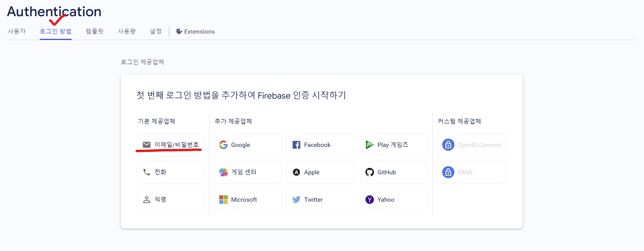The height and width of the screenshot is (251, 644).
Task: Click the Yahoo purple Y icon
Action: click(x=369, y=200)
